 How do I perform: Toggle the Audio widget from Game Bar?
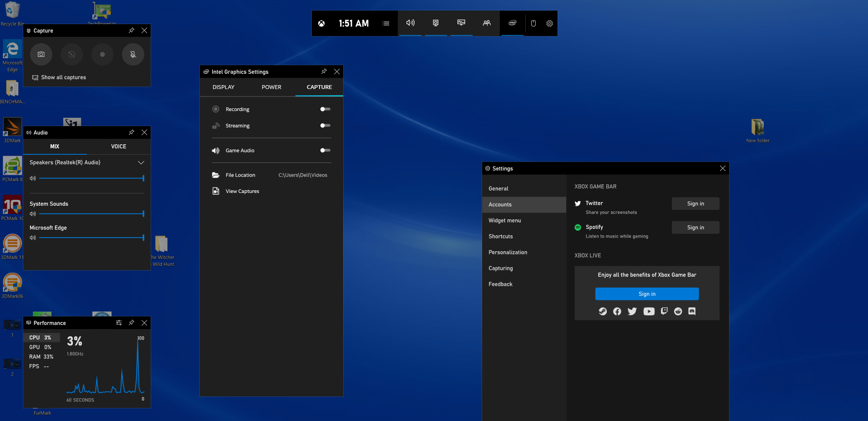(411, 23)
